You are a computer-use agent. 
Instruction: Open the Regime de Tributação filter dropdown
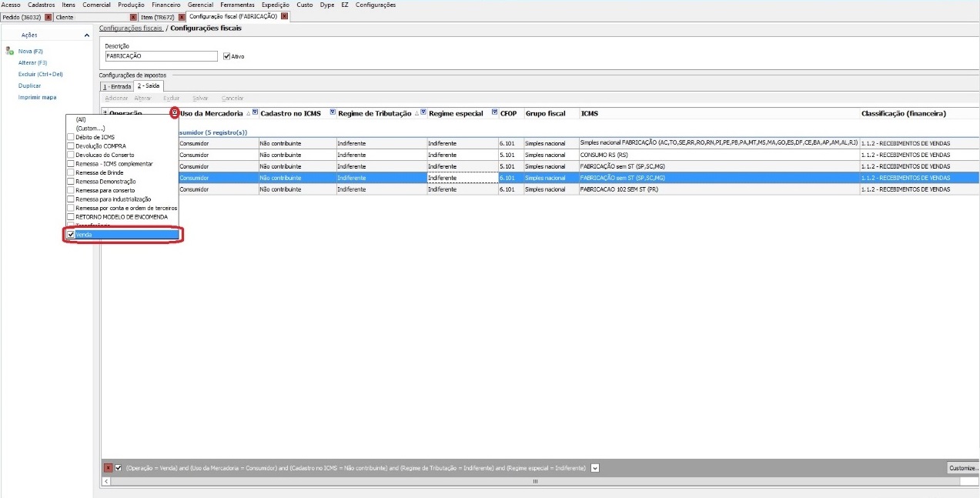[423, 113]
